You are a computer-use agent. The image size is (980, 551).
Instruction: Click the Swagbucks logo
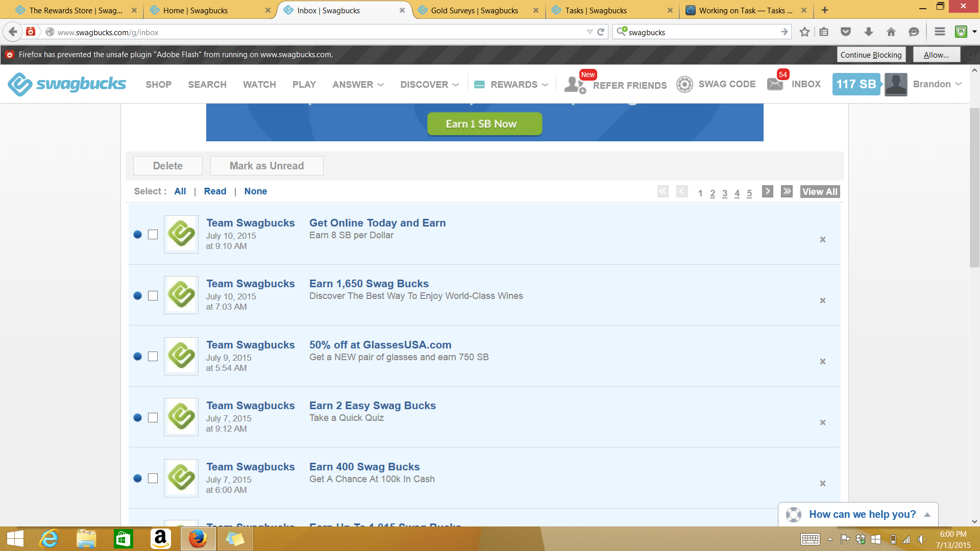tap(67, 84)
